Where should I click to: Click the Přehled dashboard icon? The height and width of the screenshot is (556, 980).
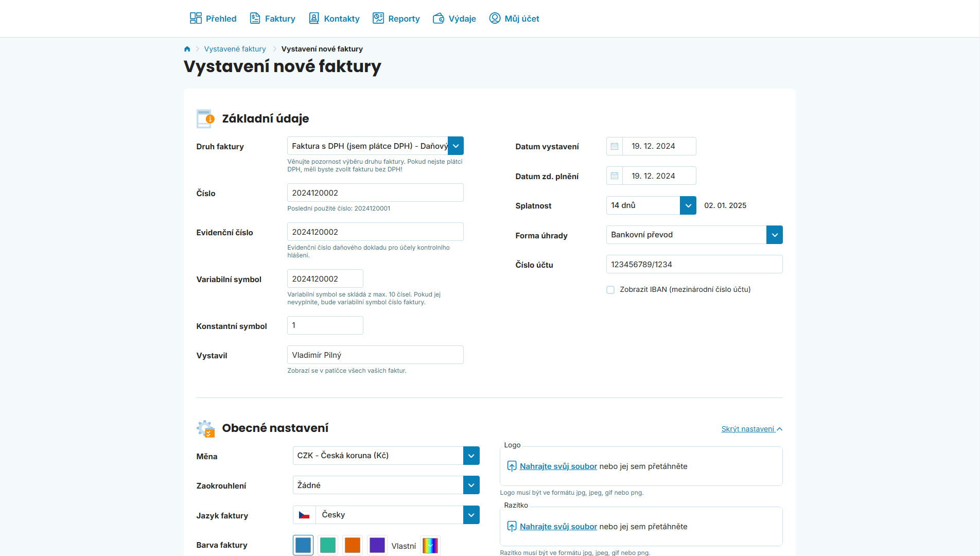pyautogui.click(x=196, y=18)
